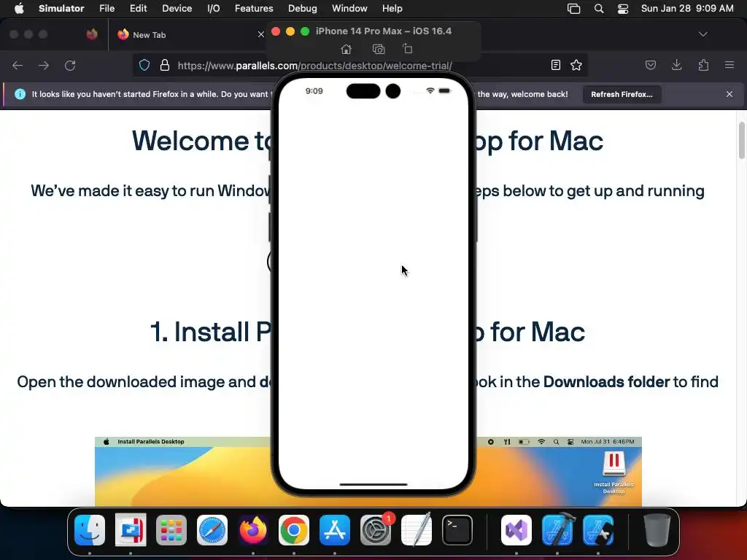Go forward in Firefox
Image resolution: width=747 pixels, height=560 pixels.
44,65
